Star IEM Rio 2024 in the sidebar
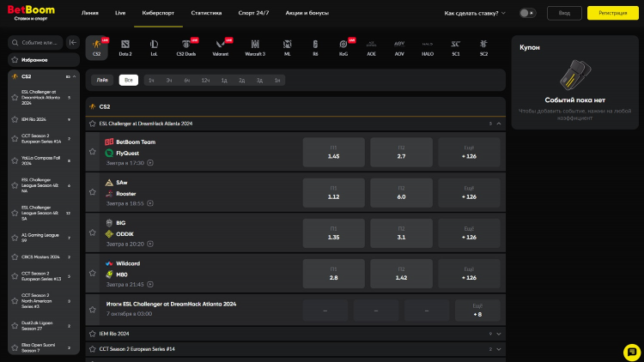This screenshot has width=644, height=362. point(15,119)
